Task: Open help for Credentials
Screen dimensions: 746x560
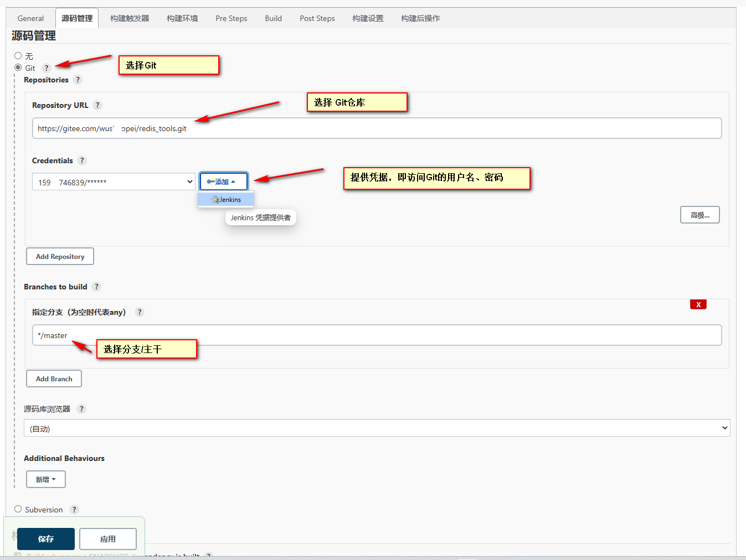Action: click(82, 160)
